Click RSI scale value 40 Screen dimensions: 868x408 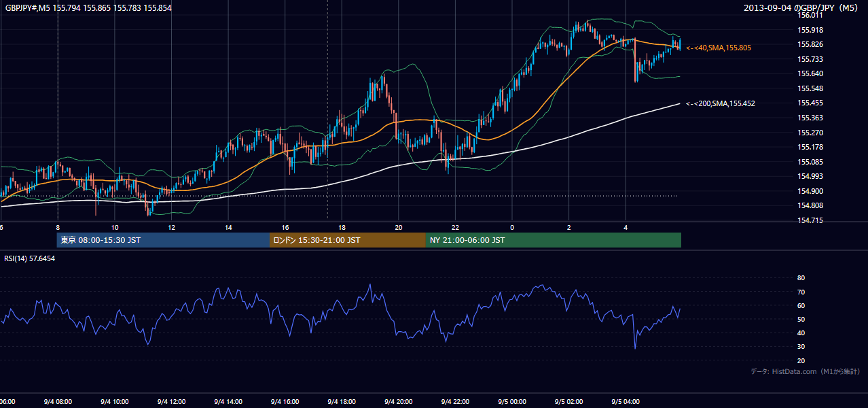tap(801, 333)
